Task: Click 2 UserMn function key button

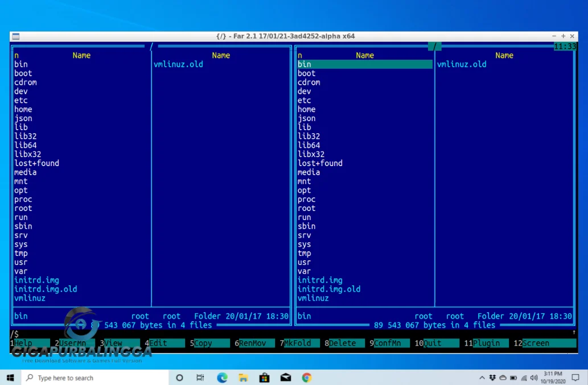Action: click(x=75, y=343)
